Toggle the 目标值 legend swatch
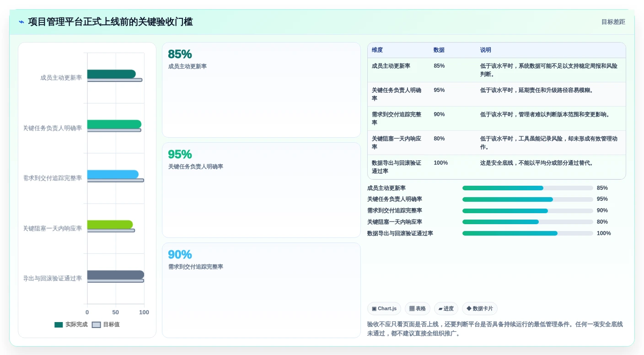644x355 pixels. pos(96,325)
